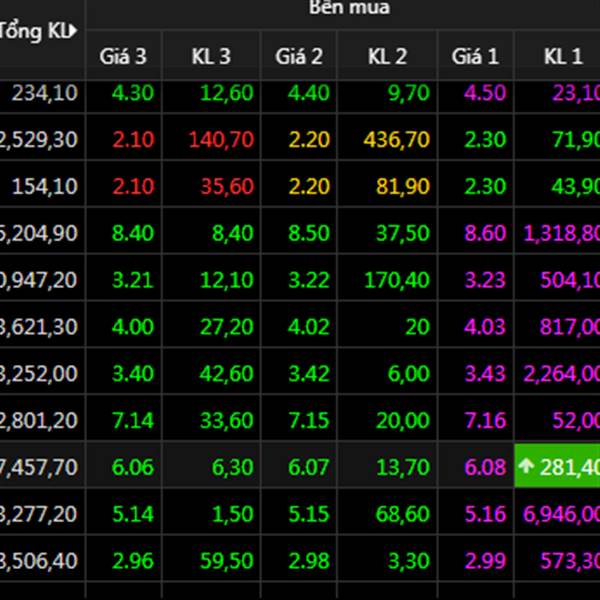Screen dimensions: 600x600
Task: Select price cell 2.96
Action: (133, 560)
